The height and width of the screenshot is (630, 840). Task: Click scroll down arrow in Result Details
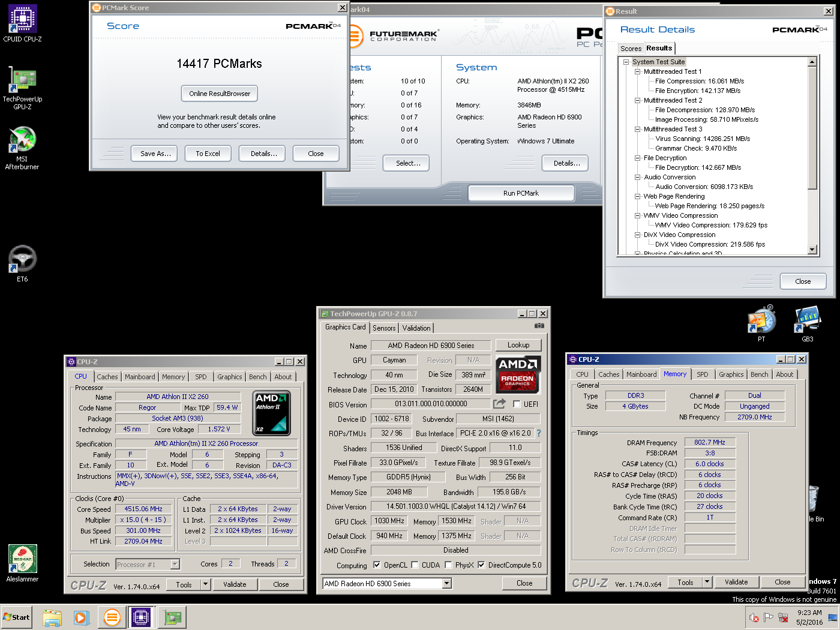(812, 250)
